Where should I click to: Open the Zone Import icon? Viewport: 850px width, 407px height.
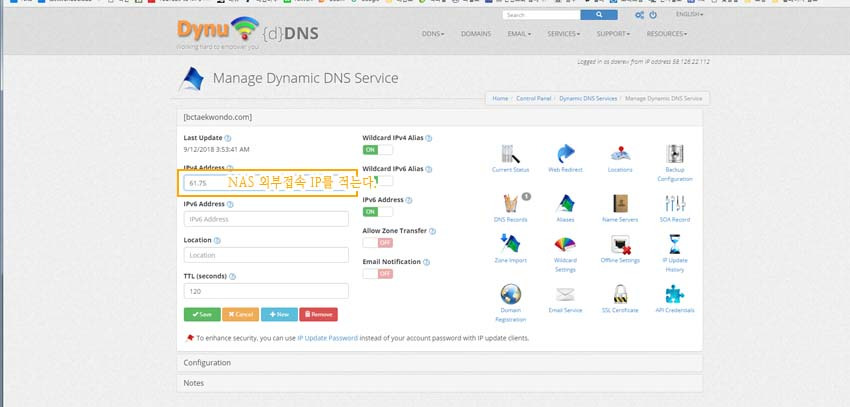tap(510, 245)
